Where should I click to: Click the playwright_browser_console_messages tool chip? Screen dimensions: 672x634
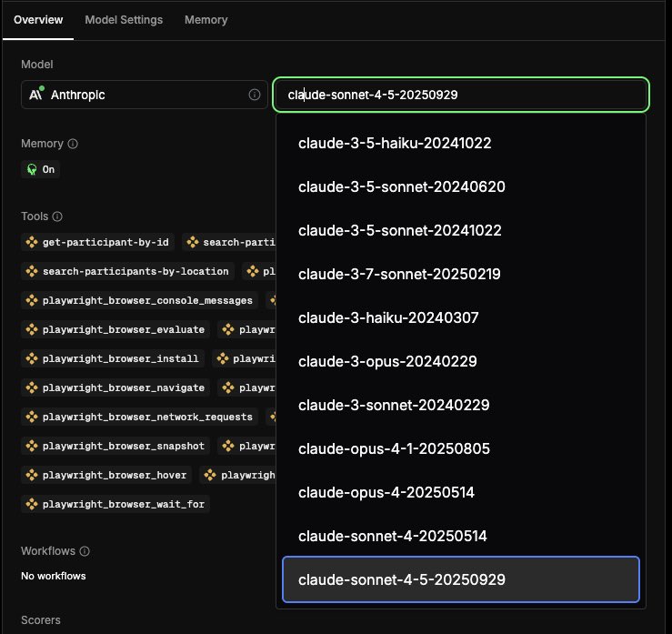click(139, 300)
